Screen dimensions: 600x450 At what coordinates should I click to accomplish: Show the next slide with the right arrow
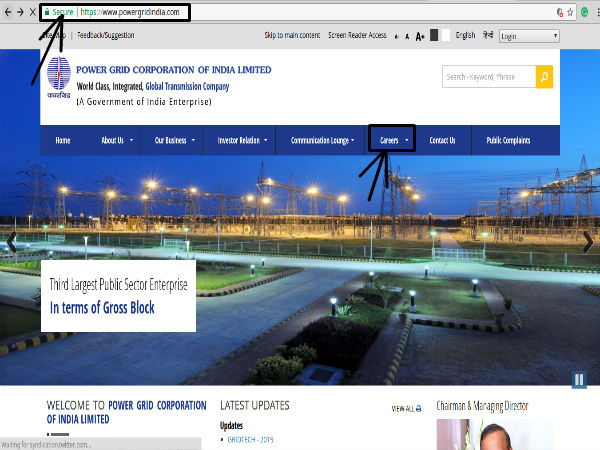coord(588,242)
